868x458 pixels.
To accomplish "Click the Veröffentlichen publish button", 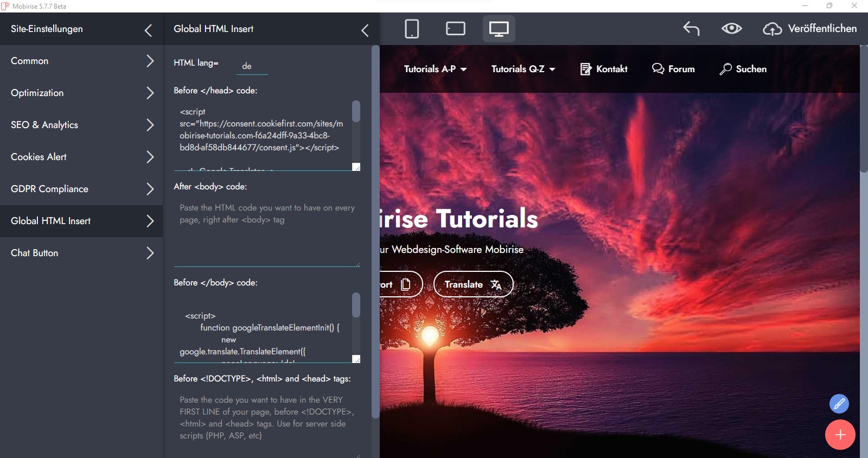I will [810, 29].
